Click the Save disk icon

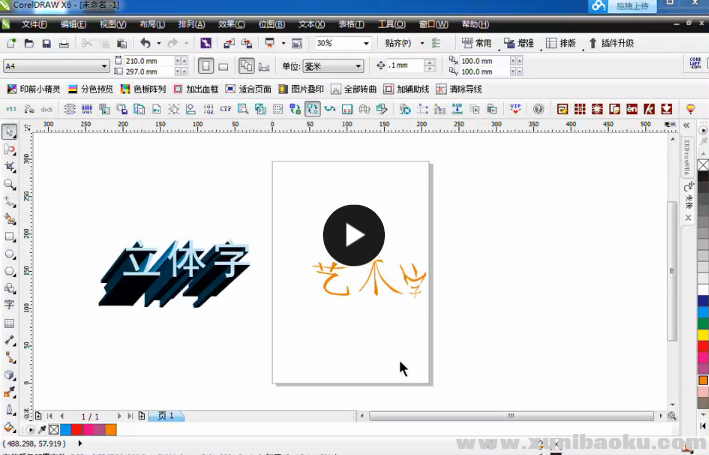(x=46, y=43)
